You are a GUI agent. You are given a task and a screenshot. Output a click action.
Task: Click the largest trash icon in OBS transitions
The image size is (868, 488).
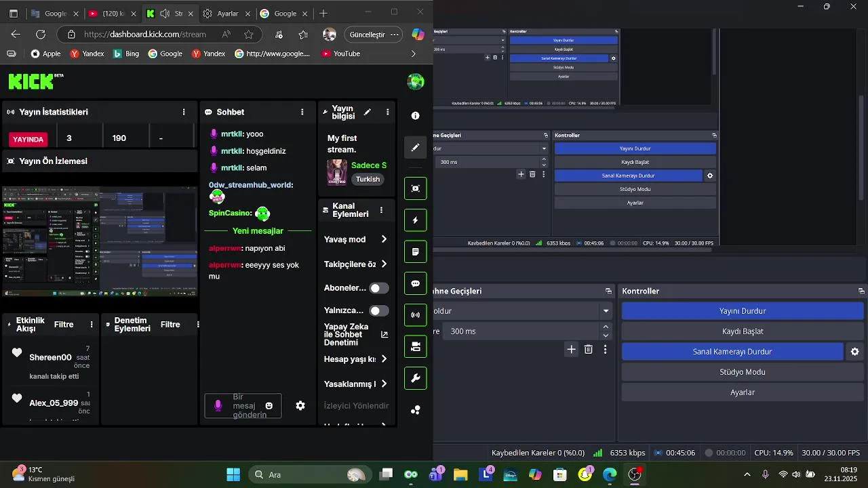coord(589,349)
